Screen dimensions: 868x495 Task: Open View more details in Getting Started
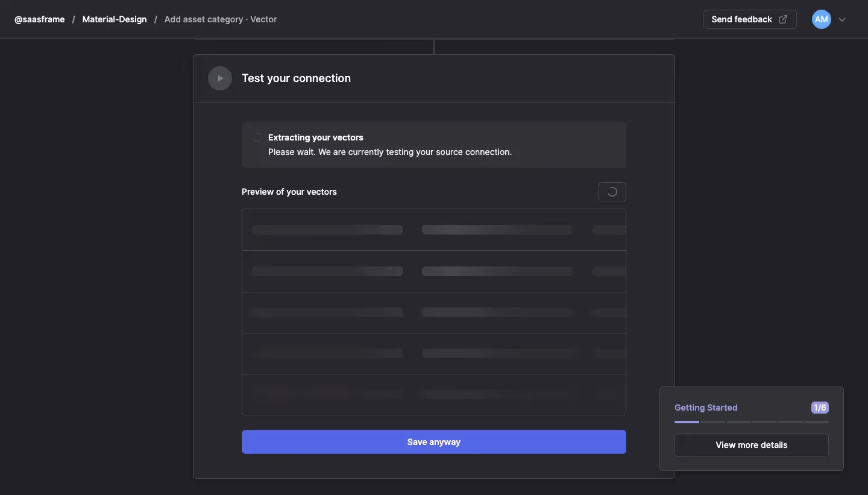coord(751,445)
